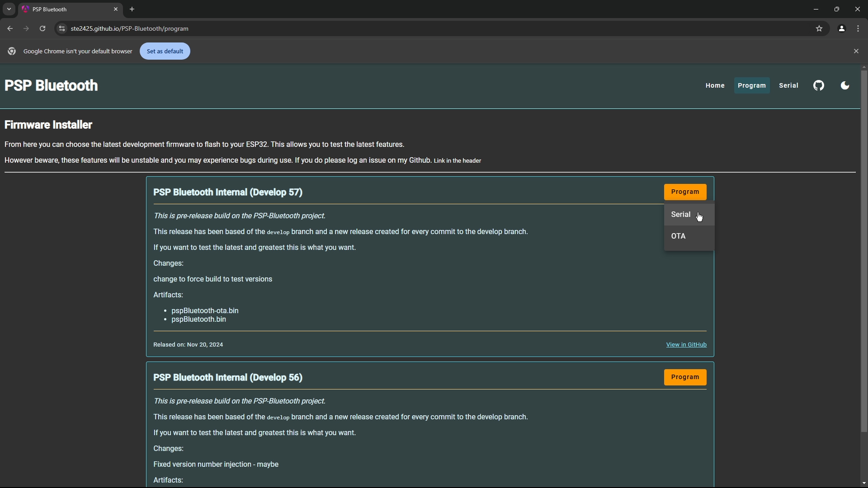Go to Home in site navigation

click(x=715, y=85)
